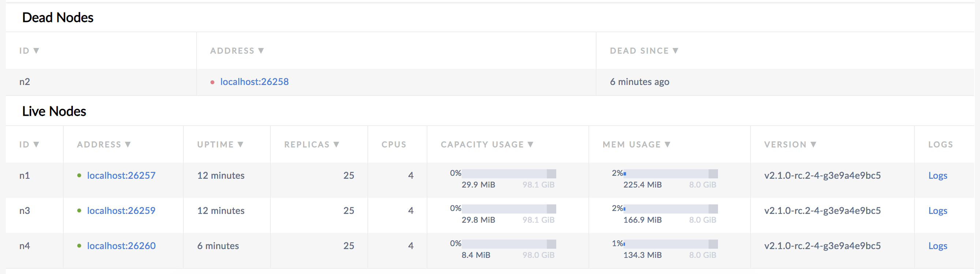Click n1 capacity usage bar
The image size is (980, 274).
[x=509, y=174]
